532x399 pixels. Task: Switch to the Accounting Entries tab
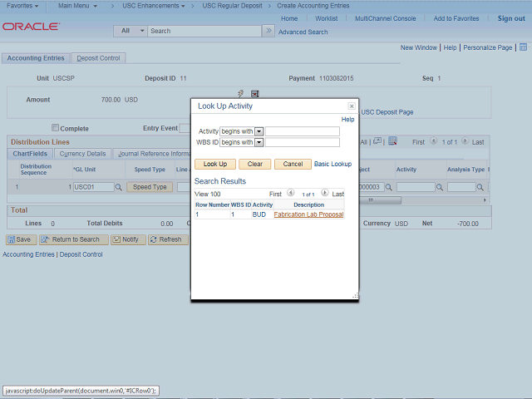[36, 58]
